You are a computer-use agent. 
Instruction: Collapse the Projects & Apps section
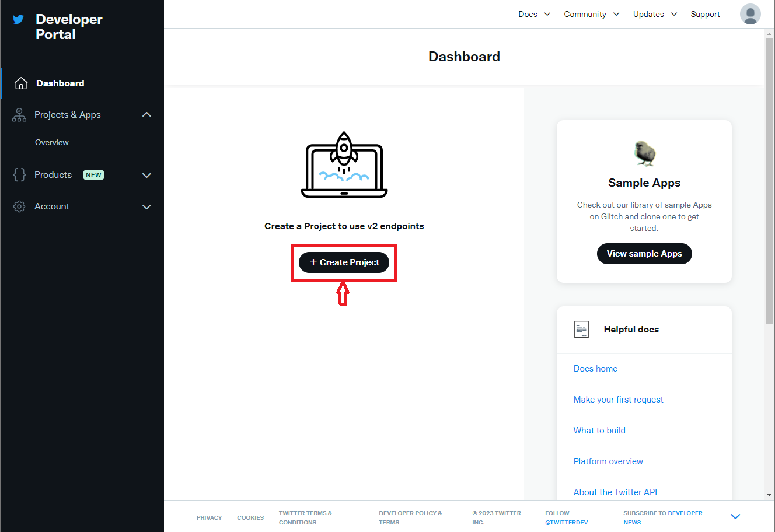coord(146,115)
